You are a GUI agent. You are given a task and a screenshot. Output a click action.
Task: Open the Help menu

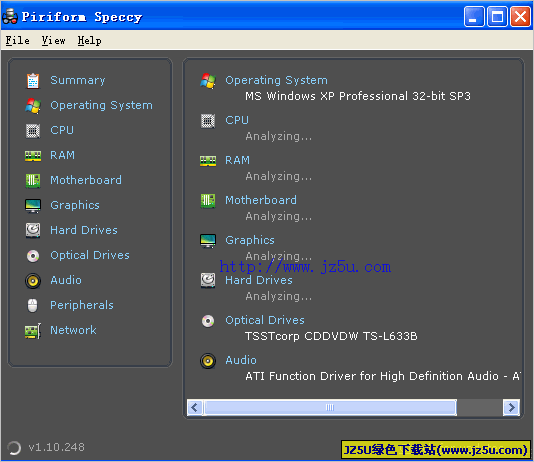[x=89, y=41]
